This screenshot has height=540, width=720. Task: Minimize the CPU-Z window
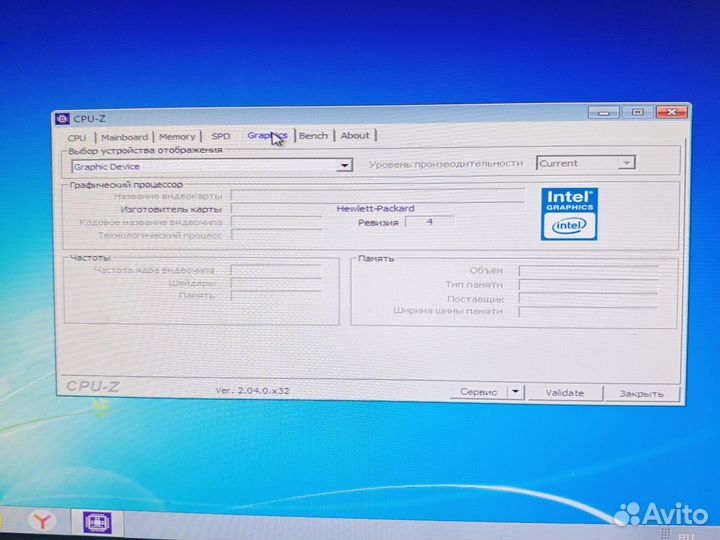click(x=604, y=112)
